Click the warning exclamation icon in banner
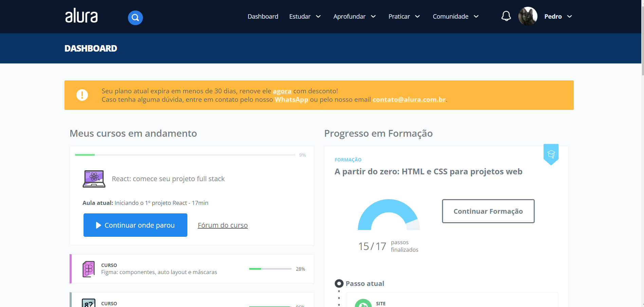Screen dimensions: 644x307 click(x=82, y=95)
